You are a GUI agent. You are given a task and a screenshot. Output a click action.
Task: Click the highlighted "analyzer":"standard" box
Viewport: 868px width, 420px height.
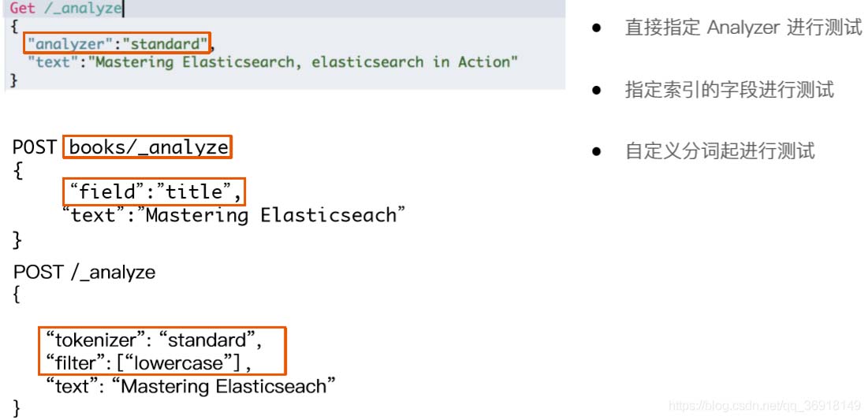point(117,43)
